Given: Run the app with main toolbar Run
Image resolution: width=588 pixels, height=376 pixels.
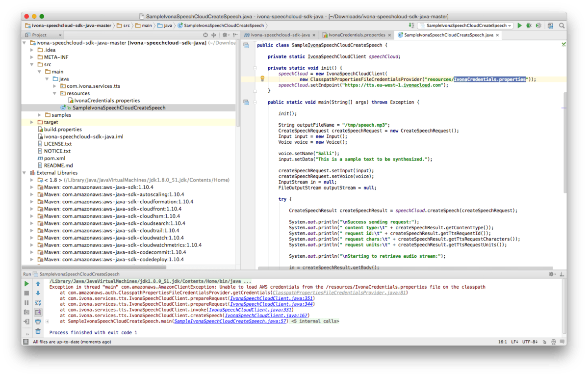Looking at the screenshot, I should coord(519,26).
